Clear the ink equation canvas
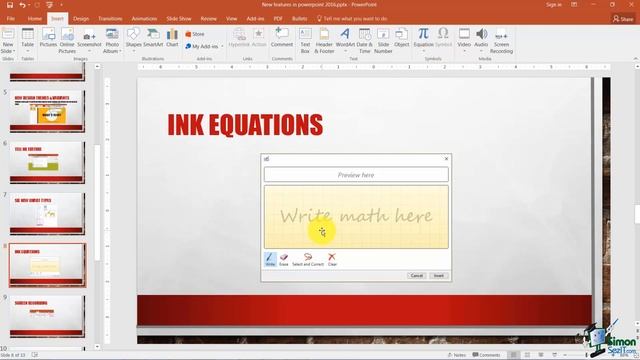This screenshot has height=360, width=640. point(332,259)
